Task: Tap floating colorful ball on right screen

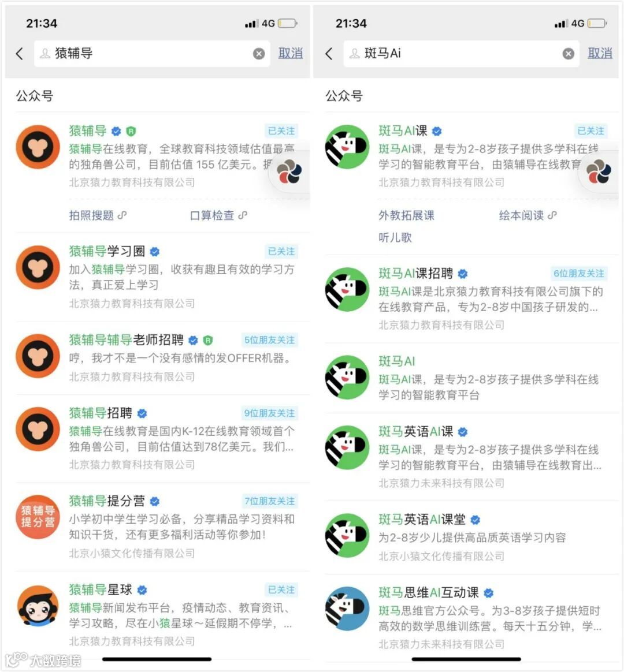Action: pos(599,171)
